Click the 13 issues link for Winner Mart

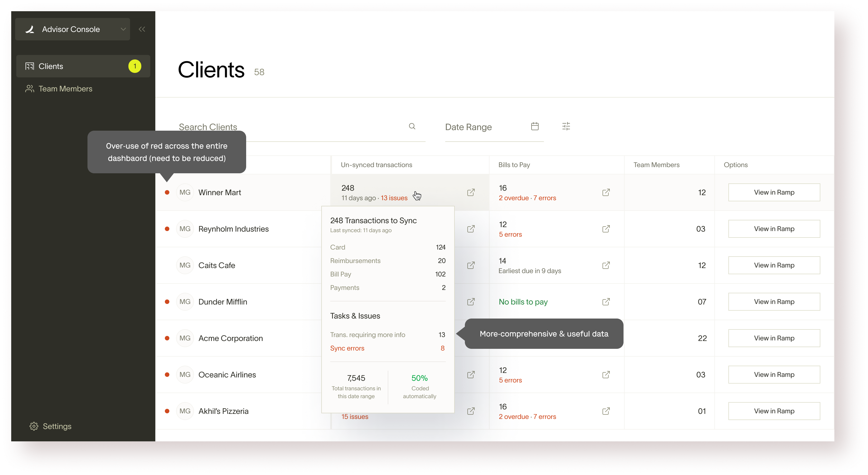pos(394,198)
